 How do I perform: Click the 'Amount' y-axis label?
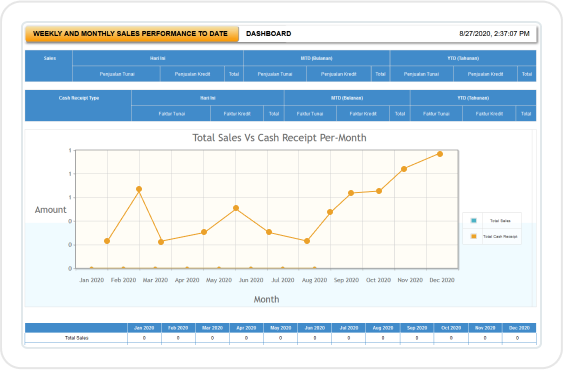coord(50,210)
